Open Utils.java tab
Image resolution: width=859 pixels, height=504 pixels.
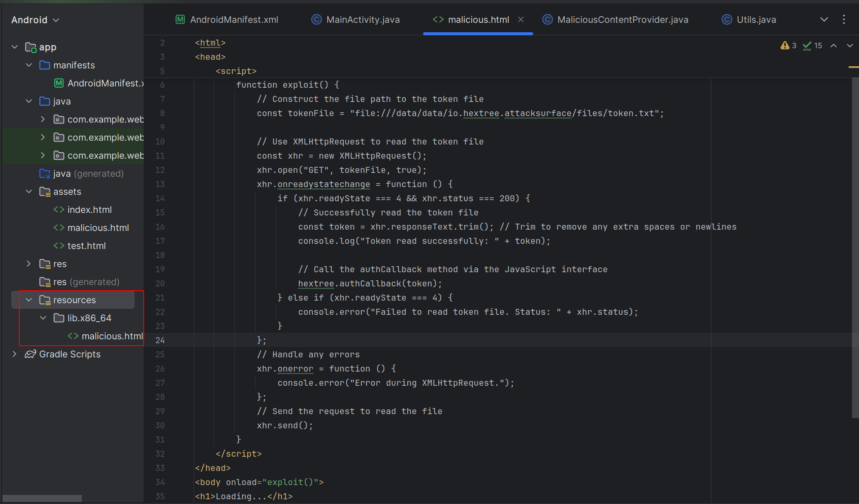[x=749, y=20]
